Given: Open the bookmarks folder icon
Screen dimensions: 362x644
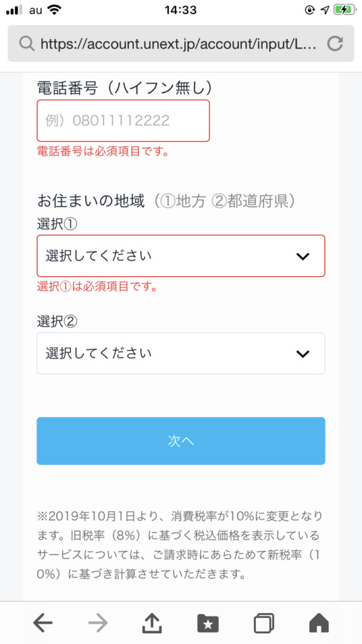Looking at the screenshot, I should [x=208, y=623].
